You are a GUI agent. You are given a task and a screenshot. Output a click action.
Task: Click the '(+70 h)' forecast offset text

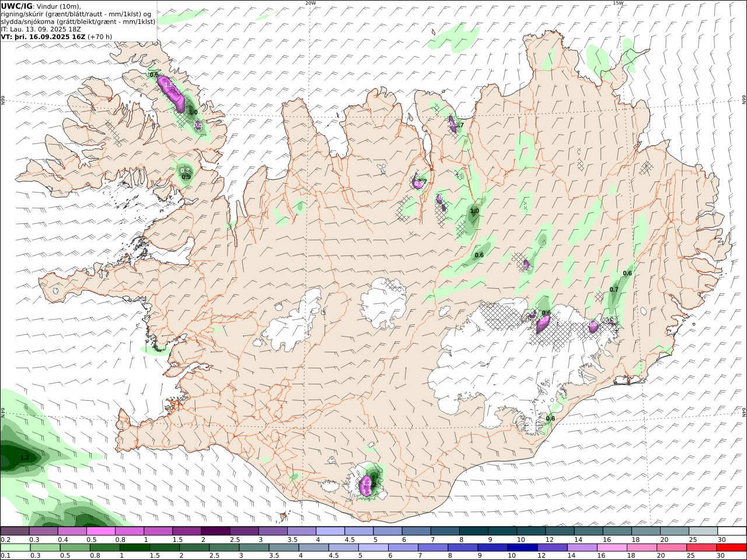100,36
